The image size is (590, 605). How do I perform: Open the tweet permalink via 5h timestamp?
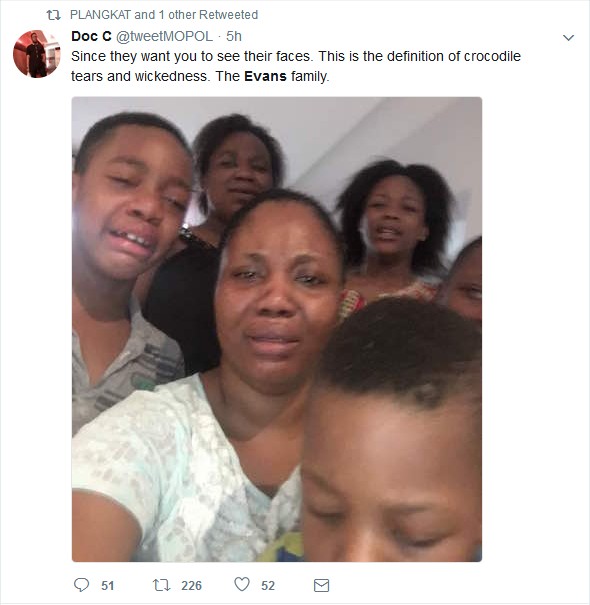coord(233,36)
